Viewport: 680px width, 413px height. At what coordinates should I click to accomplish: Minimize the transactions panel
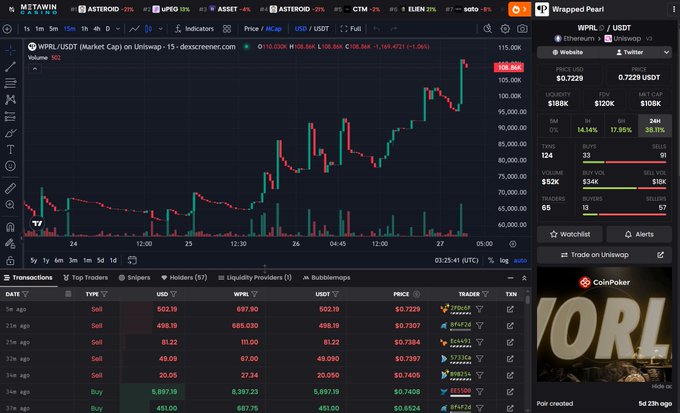(510, 278)
